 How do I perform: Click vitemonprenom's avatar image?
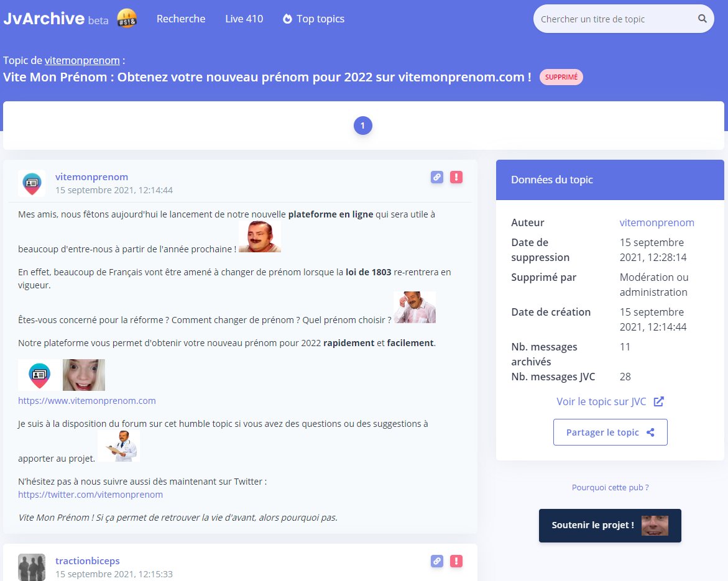click(32, 183)
